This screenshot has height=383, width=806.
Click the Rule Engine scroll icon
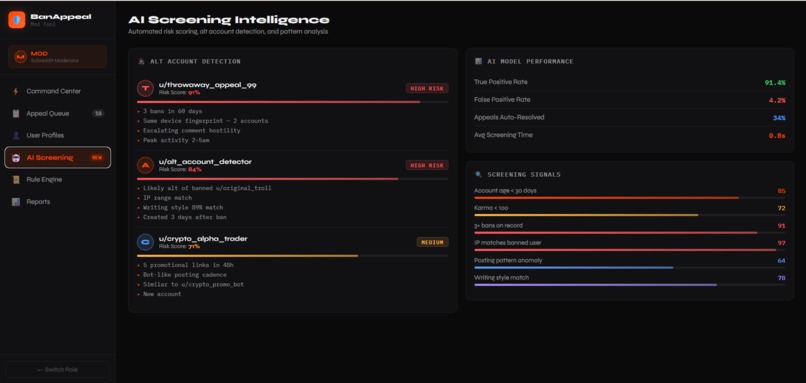tap(16, 180)
